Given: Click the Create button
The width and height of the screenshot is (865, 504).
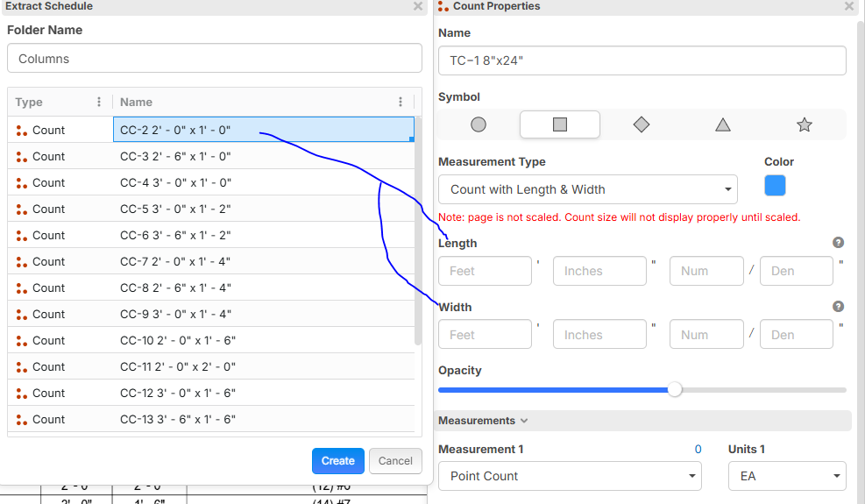Looking at the screenshot, I should [337, 461].
